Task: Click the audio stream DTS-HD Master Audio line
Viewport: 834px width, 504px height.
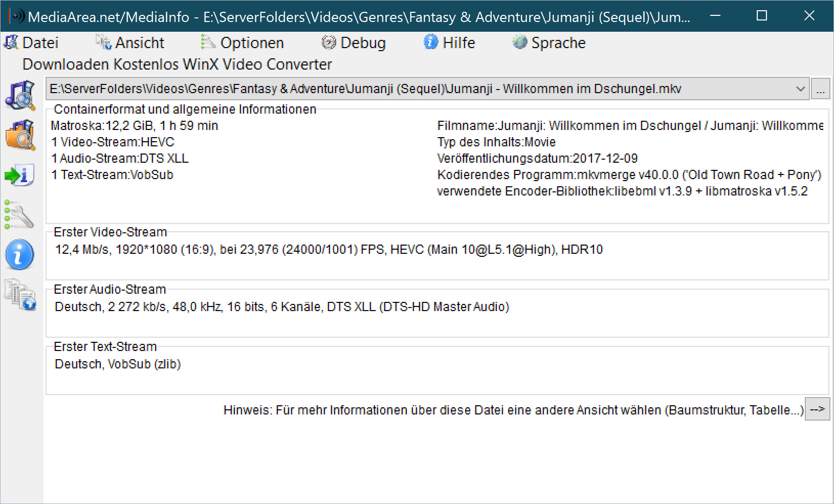Action: (x=282, y=307)
